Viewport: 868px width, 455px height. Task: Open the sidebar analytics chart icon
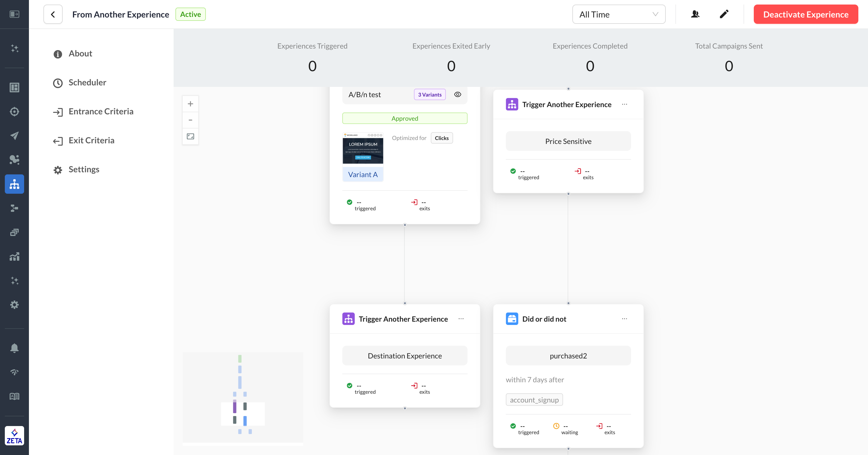14,257
